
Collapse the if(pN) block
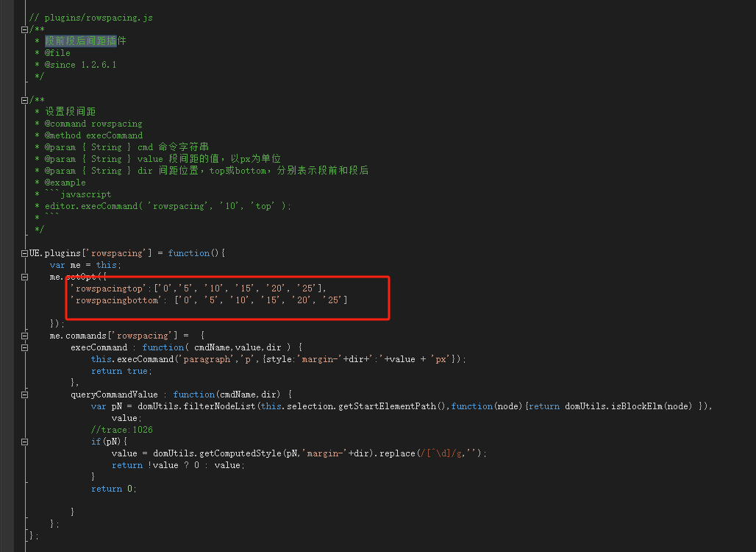click(x=24, y=442)
